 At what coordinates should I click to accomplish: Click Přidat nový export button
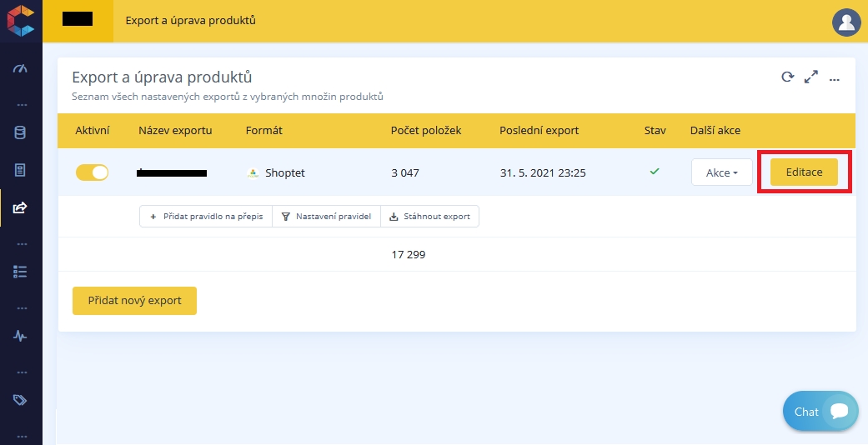click(134, 301)
